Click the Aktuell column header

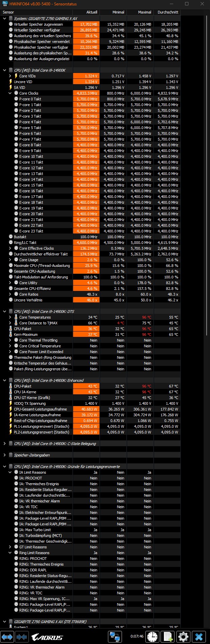[x=86, y=12]
